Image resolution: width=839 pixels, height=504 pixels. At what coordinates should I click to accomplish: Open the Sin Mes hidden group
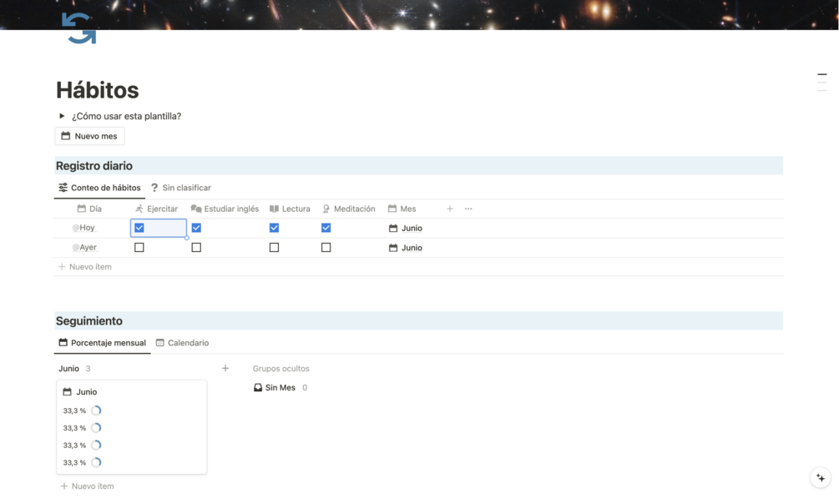coord(280,387)
